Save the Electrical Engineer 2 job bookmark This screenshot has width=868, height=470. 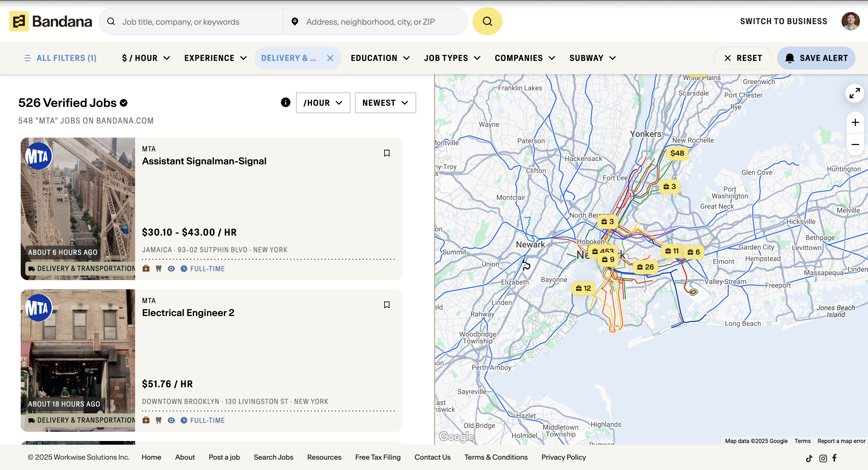point(387,305)
